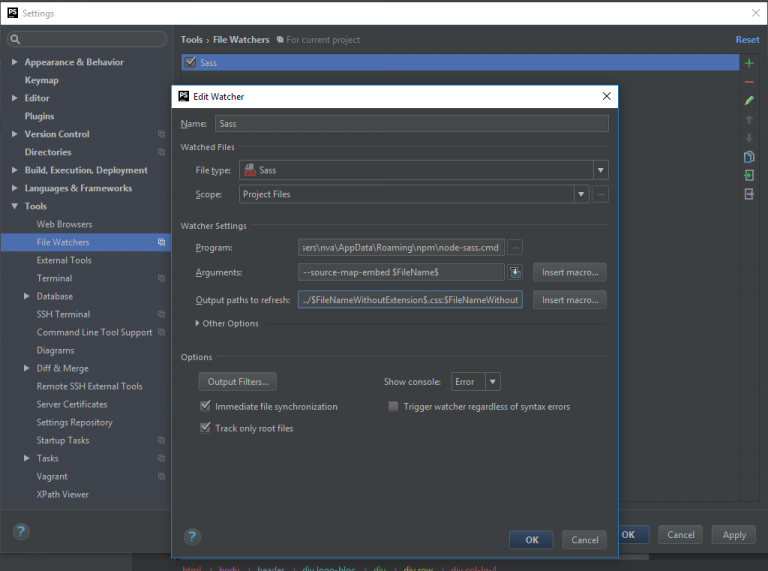This screenshot has height=571, width=768.
Task: Remove watcher with red minus icon
Action: pyautogui.click(x=749, y=82)
